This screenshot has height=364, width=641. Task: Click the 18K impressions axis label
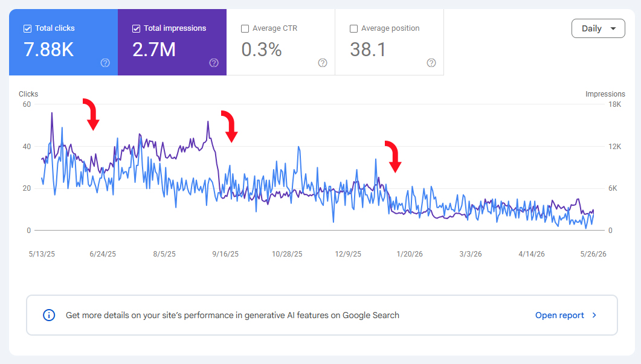click(614, 104)
